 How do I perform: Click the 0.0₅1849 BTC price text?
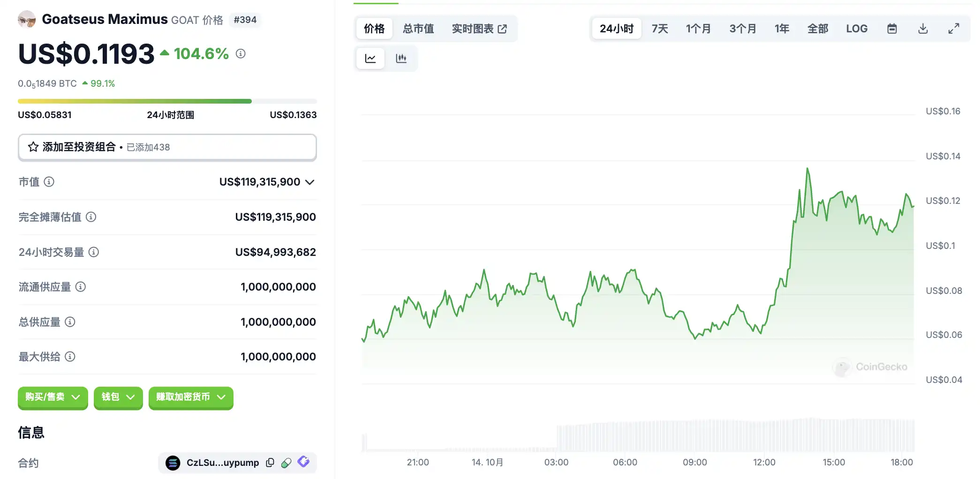[x=47, y=84]
